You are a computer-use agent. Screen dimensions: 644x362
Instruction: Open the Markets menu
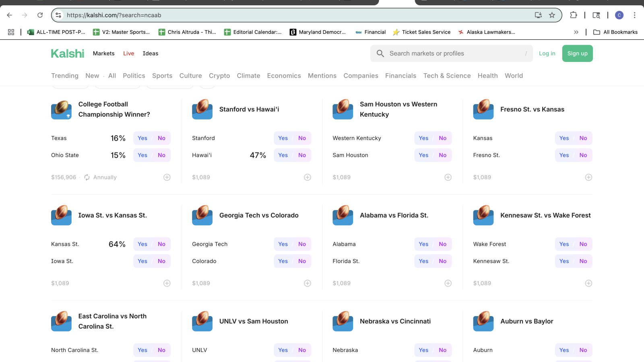click(103, 53)
